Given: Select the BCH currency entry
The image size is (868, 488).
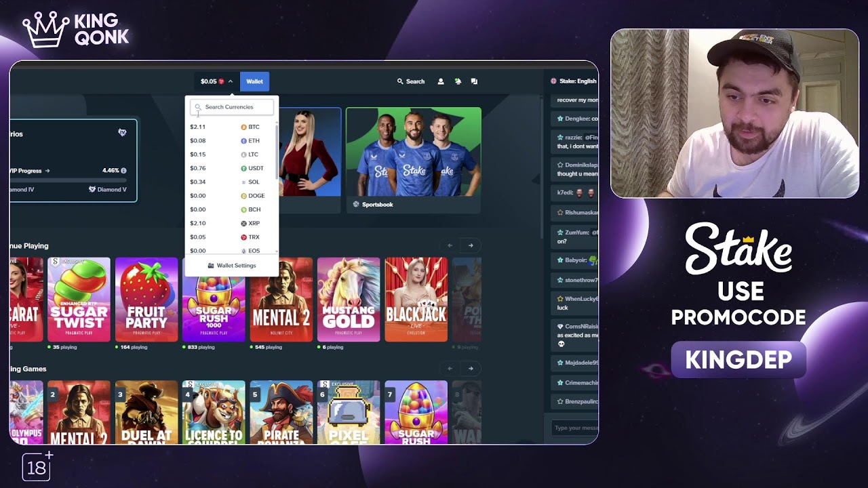Looking at the screenshot, I should 231,209.
